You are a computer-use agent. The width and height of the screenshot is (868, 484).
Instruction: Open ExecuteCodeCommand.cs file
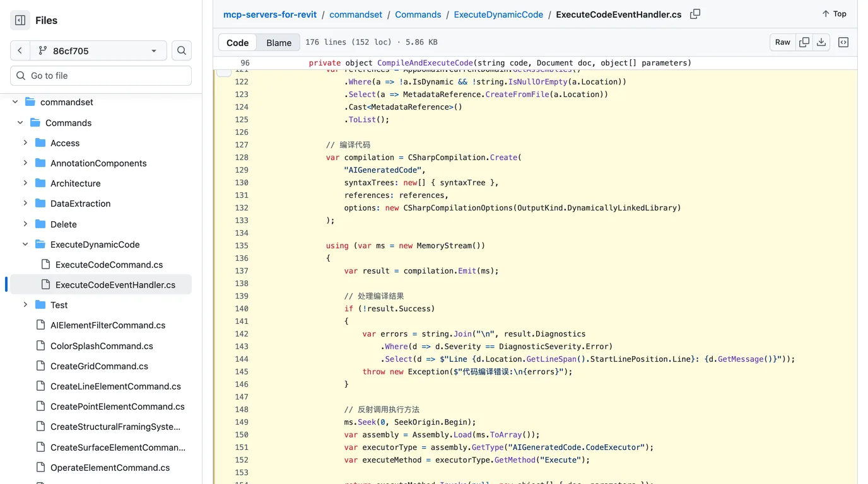pos(109,265)
